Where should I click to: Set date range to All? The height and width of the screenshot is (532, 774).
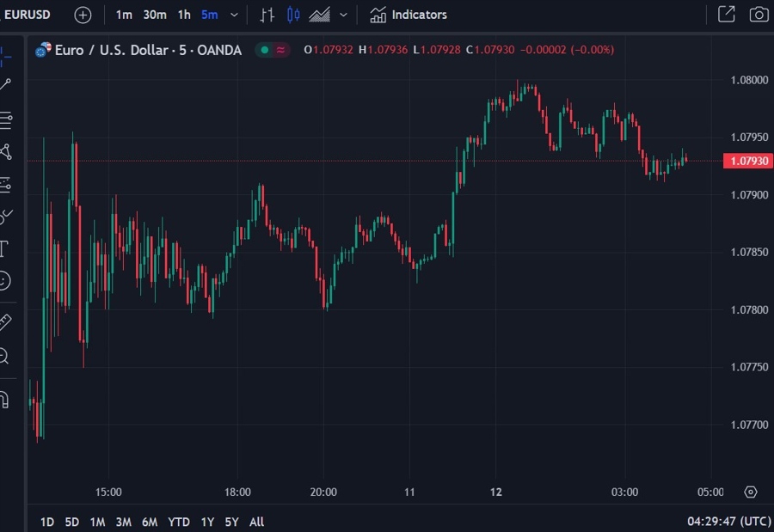tap(256, 522)
